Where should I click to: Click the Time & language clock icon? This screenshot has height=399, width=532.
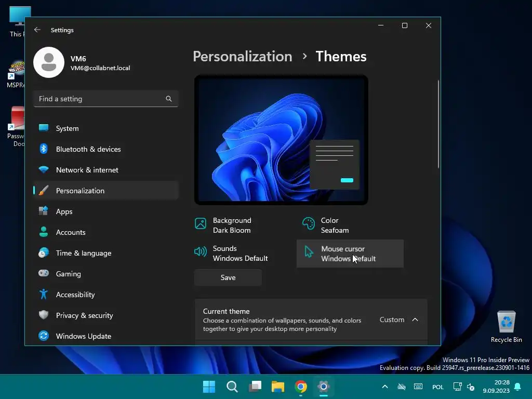[44, 253]
